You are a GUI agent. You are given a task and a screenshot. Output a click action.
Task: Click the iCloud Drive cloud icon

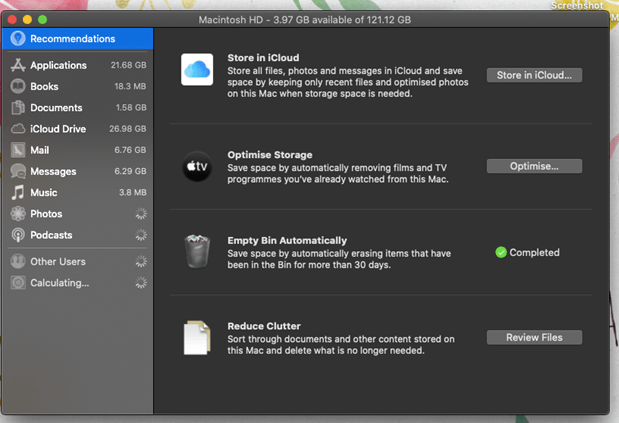pos(18,129)
